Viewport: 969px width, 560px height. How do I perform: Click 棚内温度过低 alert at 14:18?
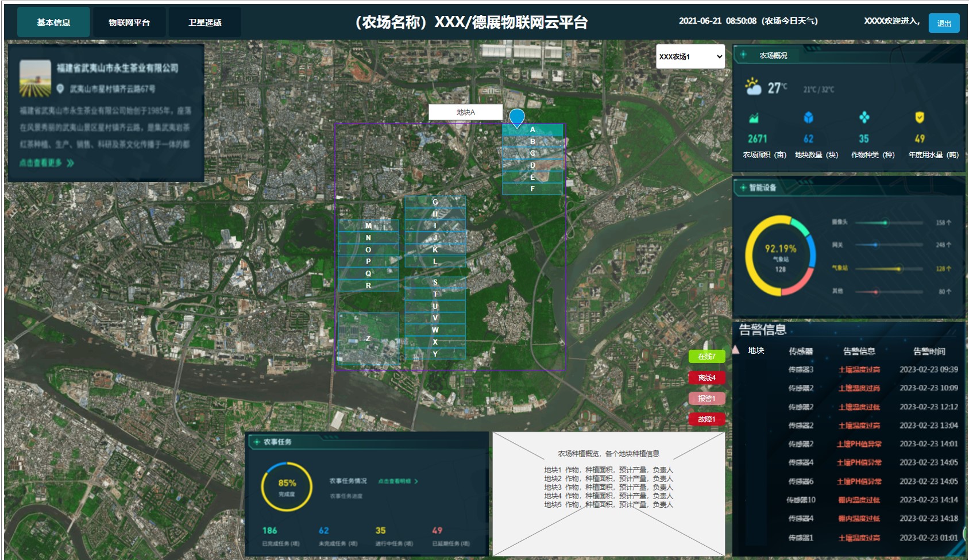(x=859, y=519)
